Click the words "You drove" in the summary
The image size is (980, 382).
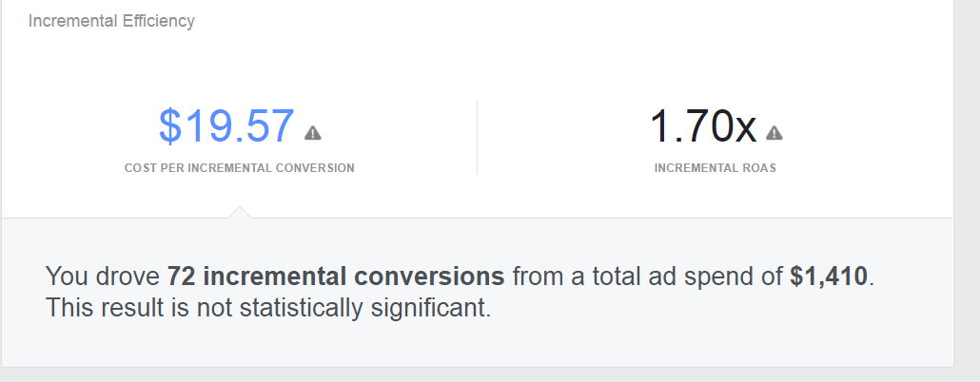(x=103, y=277)
